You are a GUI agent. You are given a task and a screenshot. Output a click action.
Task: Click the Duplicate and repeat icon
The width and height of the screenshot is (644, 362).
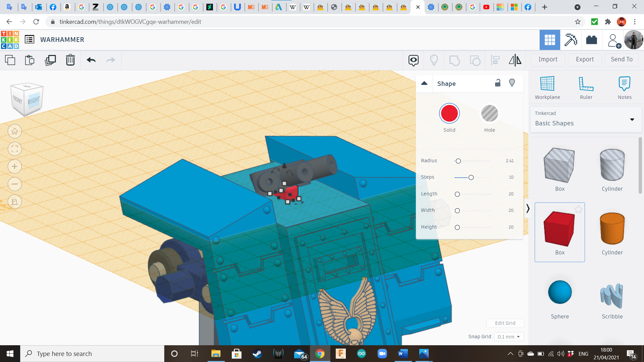click(x=50, y=60)
